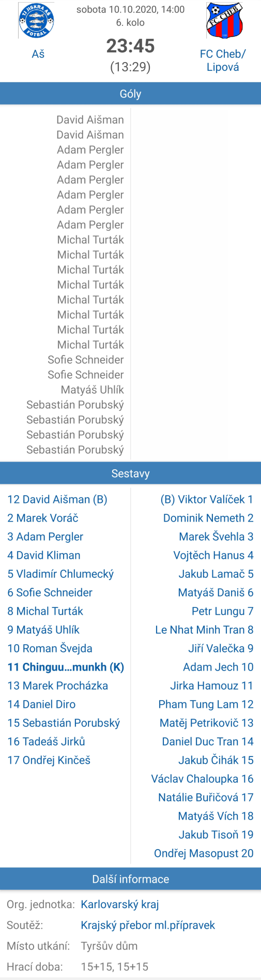The image size is (261, 980).
Task: Open player 3 Adam Pergler in lineup
Action: 45,537
